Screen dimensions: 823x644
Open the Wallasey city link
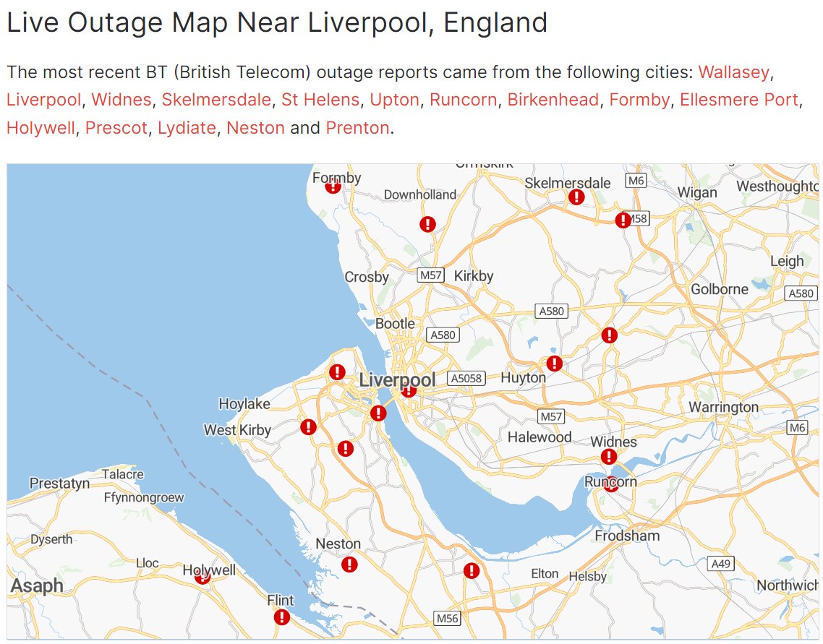(733, 72)
